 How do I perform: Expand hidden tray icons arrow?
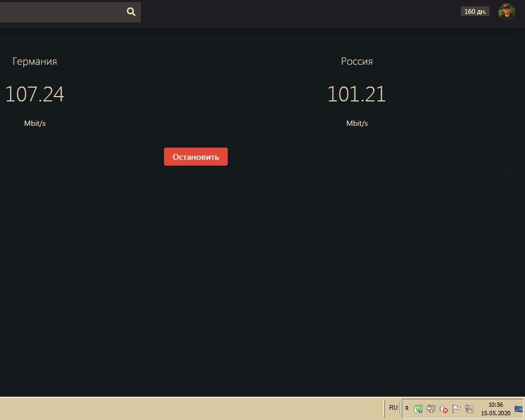(x=407, y=408)
